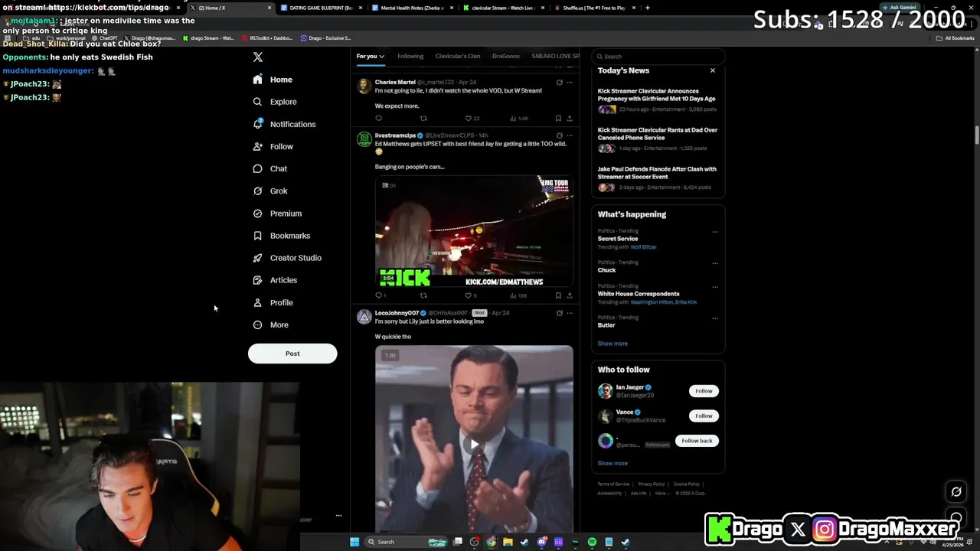Screen dimensions: 980x551
Task: Open Grok from the sidebar
Action: 270,191
